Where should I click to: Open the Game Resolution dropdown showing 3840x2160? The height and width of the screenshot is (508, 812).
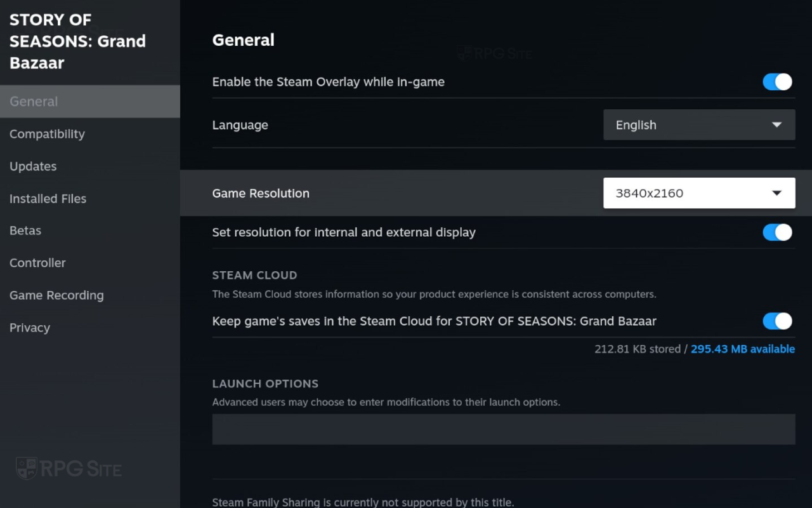pyautogui.click(x=699, y=193)
